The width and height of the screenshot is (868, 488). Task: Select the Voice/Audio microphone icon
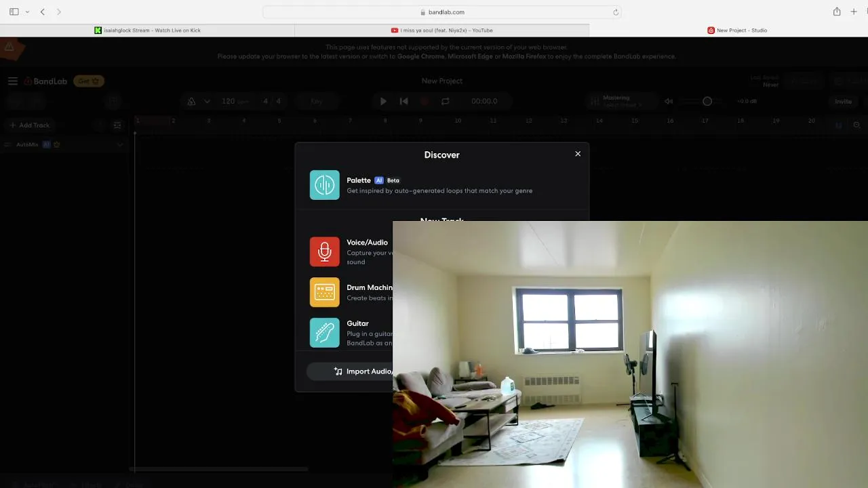[x=325, y=251]
